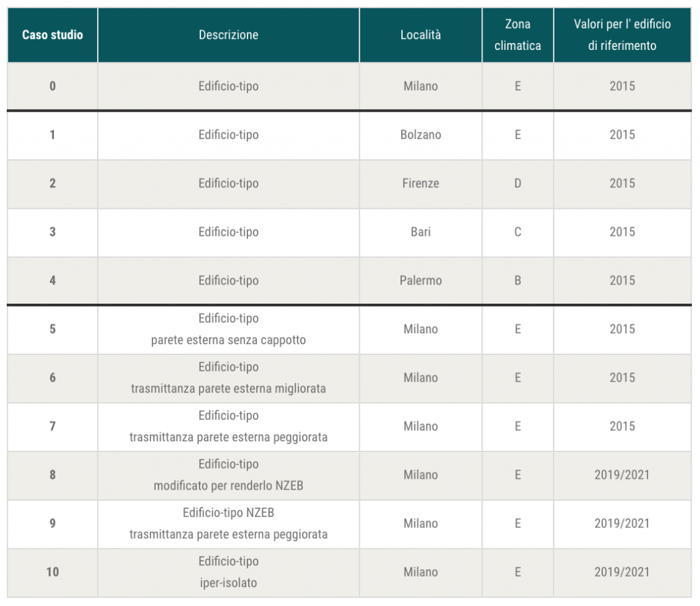Image resolution: width=700 pixels, height=606 pixels.
Task: Click the 'Descrizione' column header
Action: coord(228,35)
